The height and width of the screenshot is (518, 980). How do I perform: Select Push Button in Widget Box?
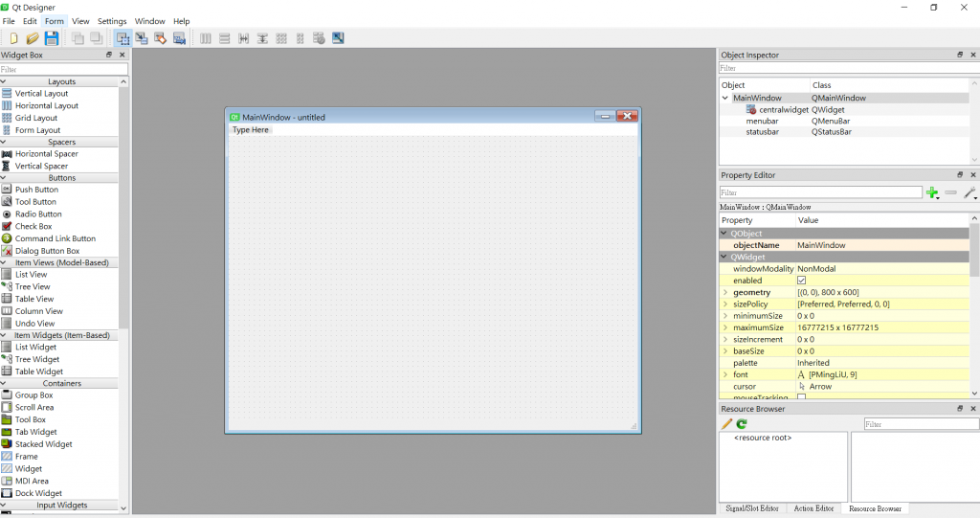point(36,190)
